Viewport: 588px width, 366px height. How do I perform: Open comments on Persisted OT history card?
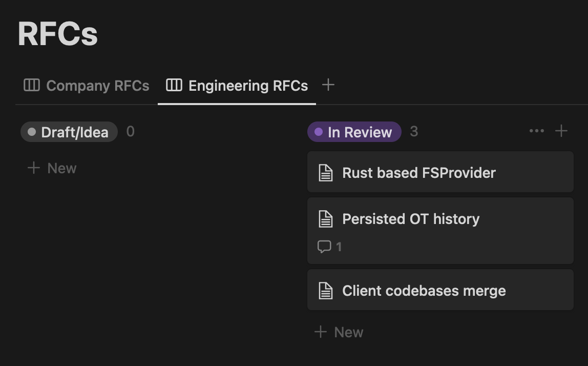click(x=329, y=247)
